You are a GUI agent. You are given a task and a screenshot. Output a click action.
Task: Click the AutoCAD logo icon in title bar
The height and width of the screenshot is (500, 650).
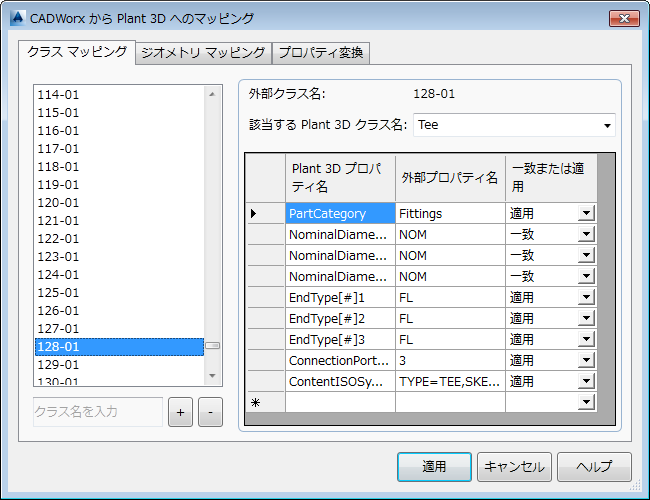[17, 18]
